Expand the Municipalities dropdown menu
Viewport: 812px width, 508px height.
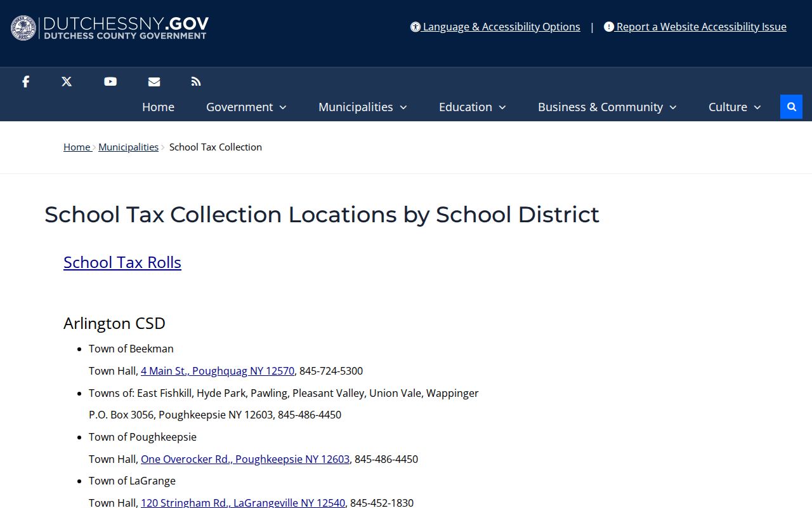point(363,107)
